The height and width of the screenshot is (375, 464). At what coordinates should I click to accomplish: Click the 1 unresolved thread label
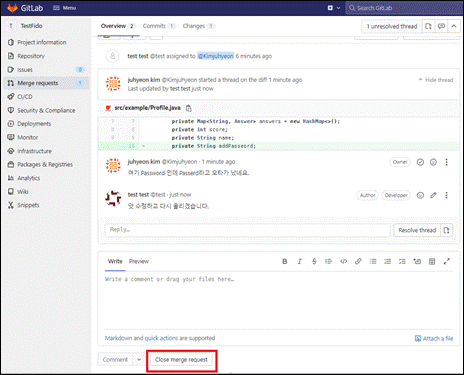pos(392,26)
